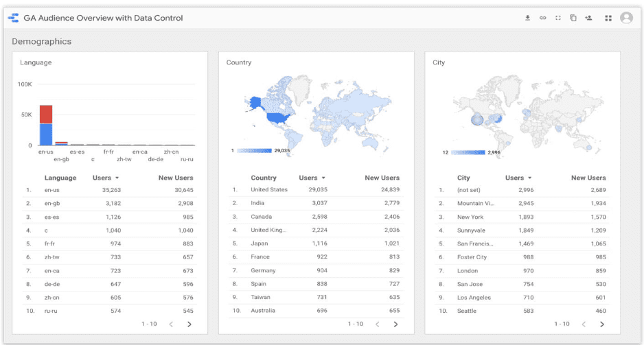Click the City map color scale
The image size is (644, 345).
(468, 152)
